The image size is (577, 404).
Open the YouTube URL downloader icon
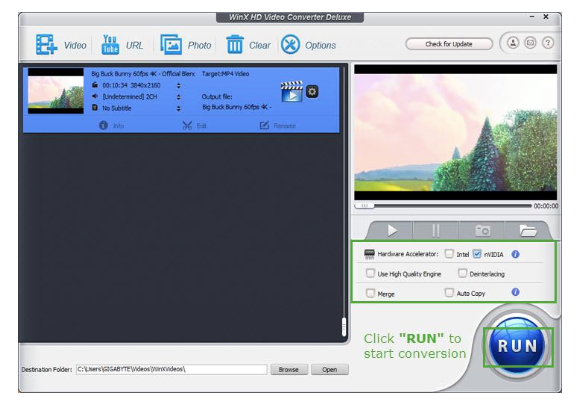[110, 45]
